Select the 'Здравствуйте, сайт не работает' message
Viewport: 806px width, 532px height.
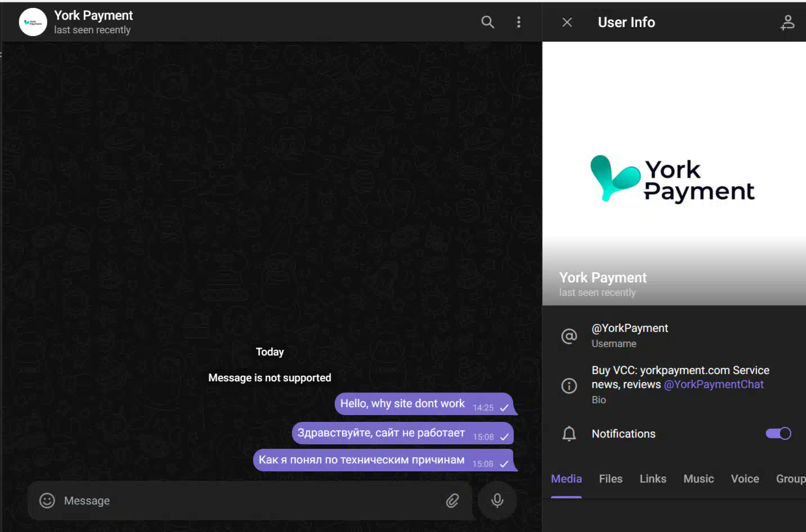click(x=402, y=433)
